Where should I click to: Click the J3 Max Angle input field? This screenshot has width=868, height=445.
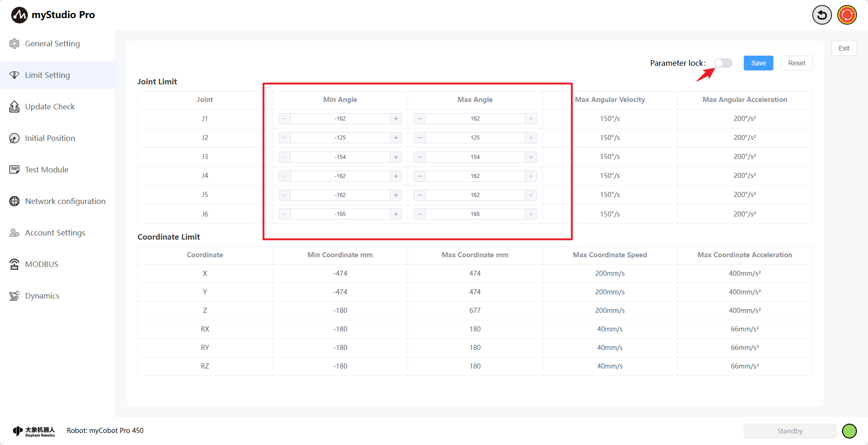(475, 157)
